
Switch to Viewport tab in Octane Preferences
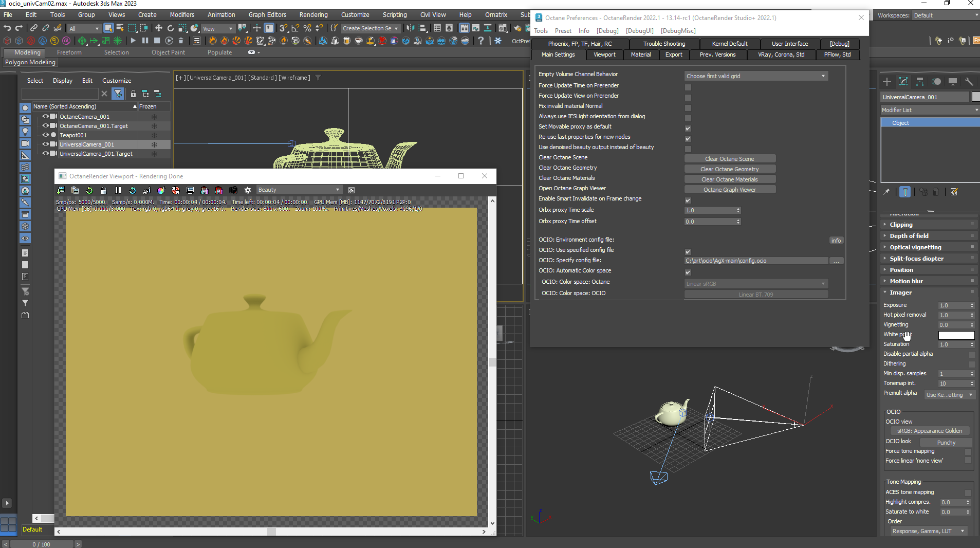[x=604, y=54]
